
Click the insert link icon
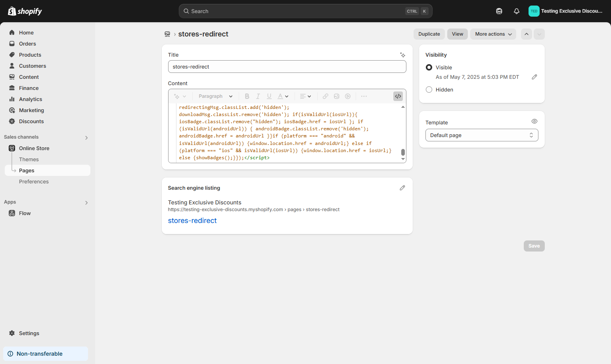pos(326,96)
